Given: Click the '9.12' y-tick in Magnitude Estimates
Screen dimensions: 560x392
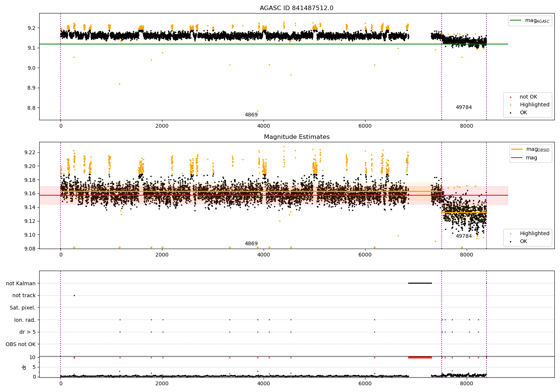Looking at the screenshot, I should click(30, 221).
